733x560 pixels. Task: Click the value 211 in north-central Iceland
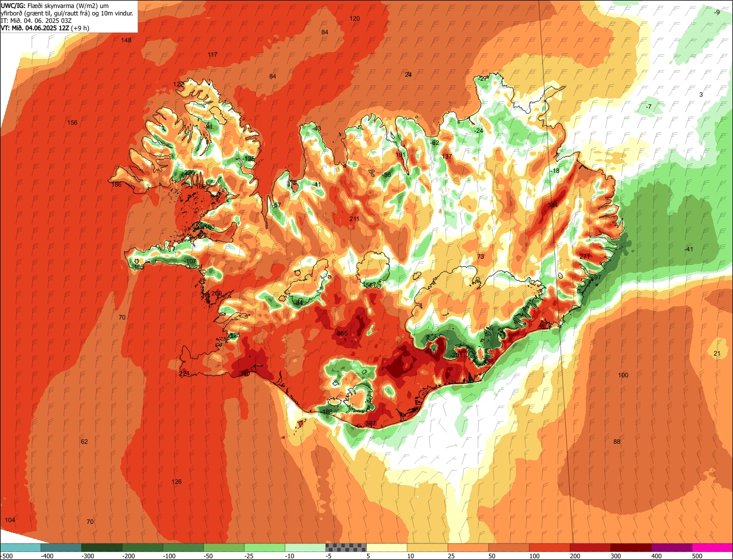(354, 219)
